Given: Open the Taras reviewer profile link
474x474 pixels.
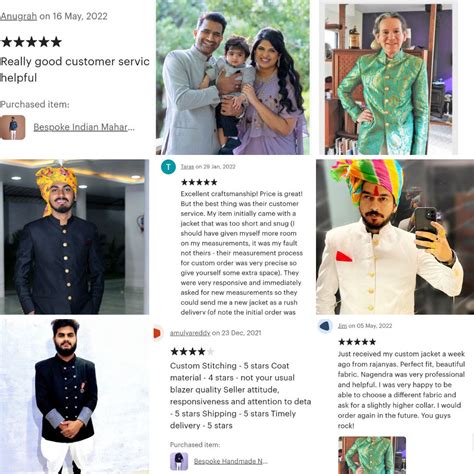Looking at the screenshot, I should coord(187,167).
